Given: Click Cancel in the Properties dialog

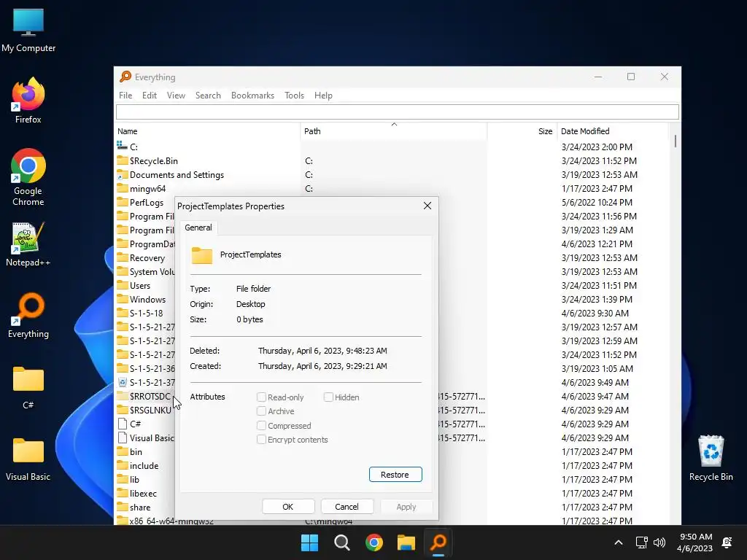Looking at the screenshot, I should [x=347, y=507].
